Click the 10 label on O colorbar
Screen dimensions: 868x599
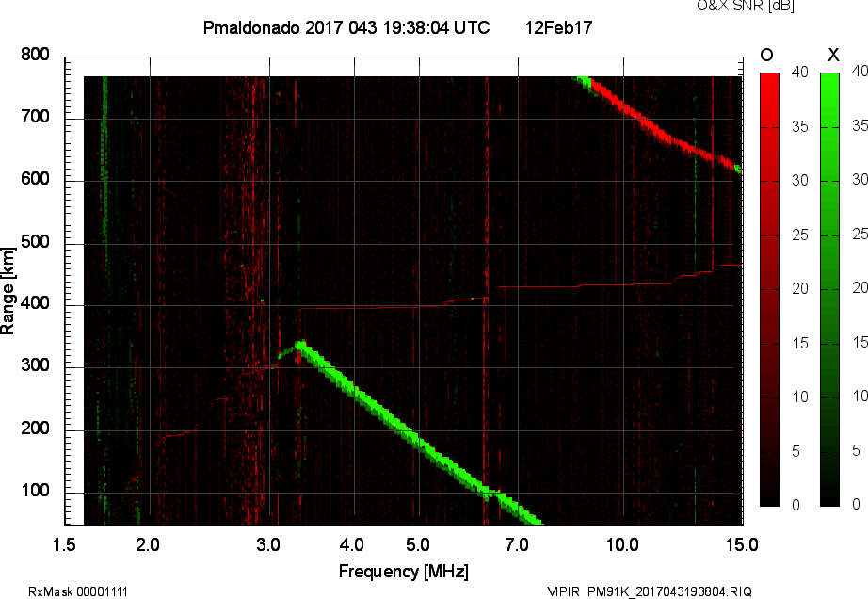pyautogui.click(x=800, y=397)
